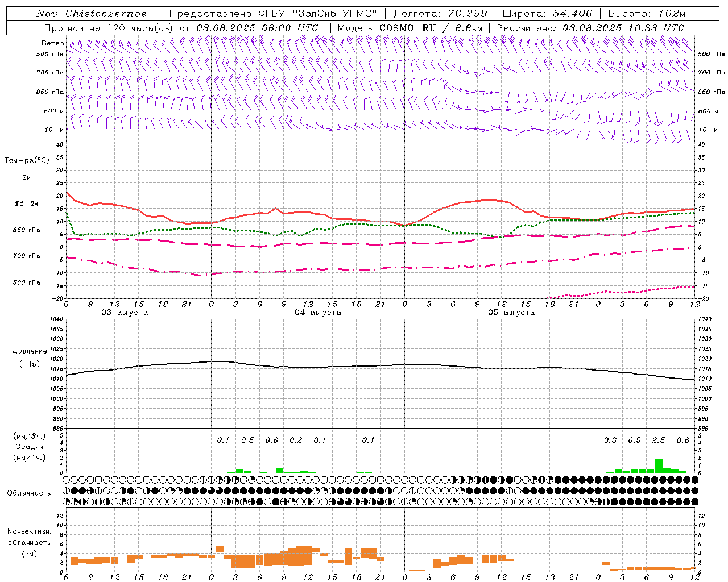Select the latitude value Широта: 54.406
Viewport: 728px width, 582px height.
[x=547, y=14]
